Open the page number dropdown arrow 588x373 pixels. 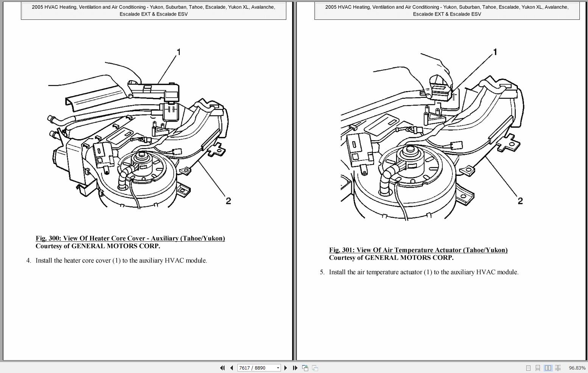pyautogui.click(x=278, y=368)
